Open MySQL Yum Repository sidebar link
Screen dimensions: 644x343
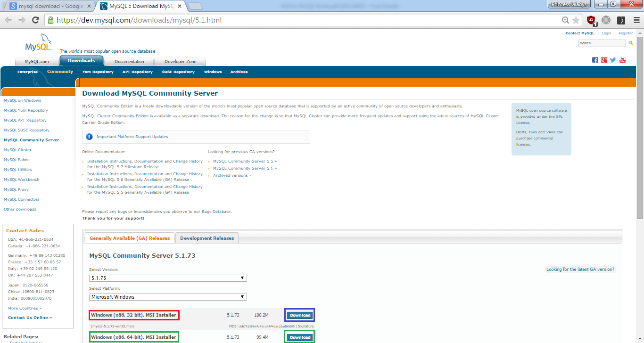pyautogui.click(x=26, y=110)
